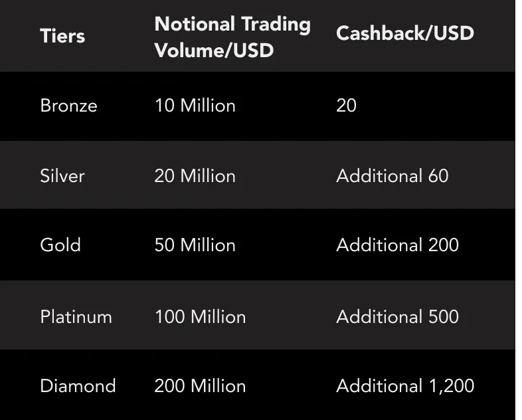
Task: Click the Tiers column header
Action: coord(62,36)
